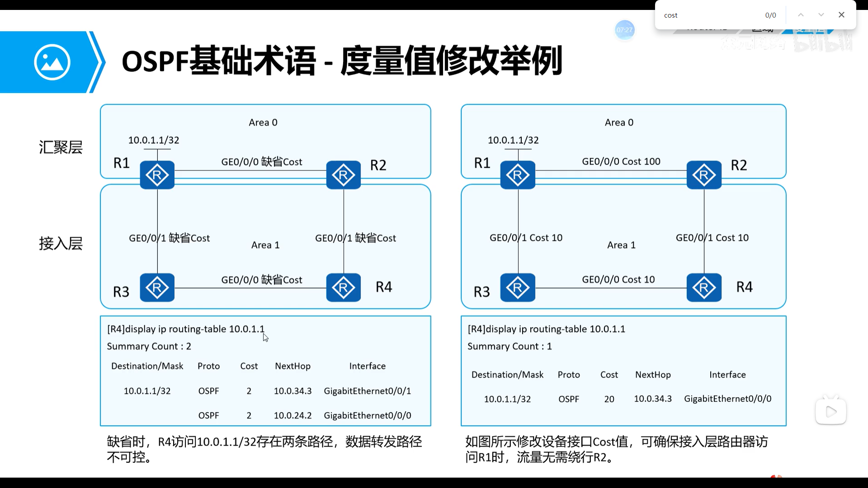
Task: Click 'GigabitEthernet0/0/0' in right routing table
Action: 728,399
